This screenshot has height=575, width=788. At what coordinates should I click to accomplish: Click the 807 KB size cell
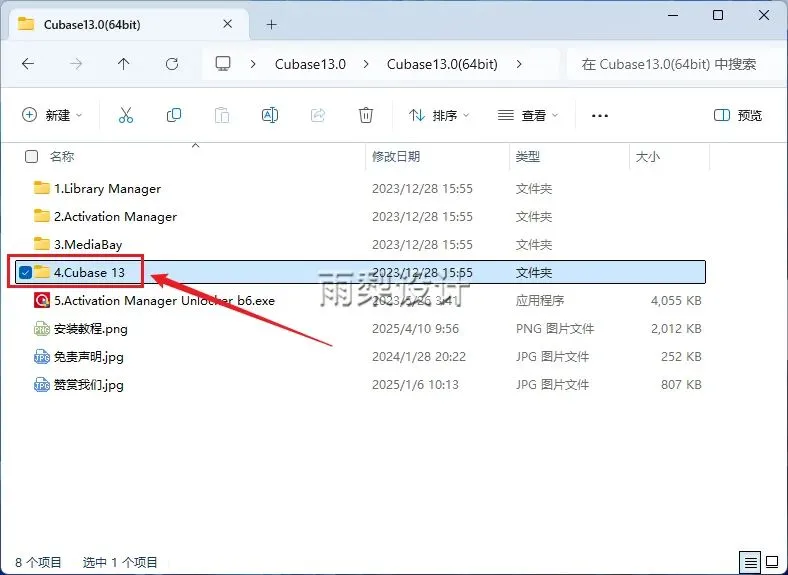tap(681, 385)
